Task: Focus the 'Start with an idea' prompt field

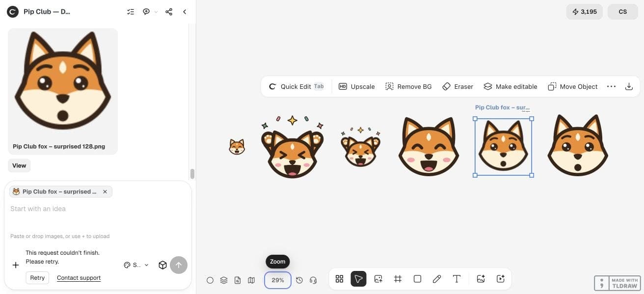Action: 98,209
